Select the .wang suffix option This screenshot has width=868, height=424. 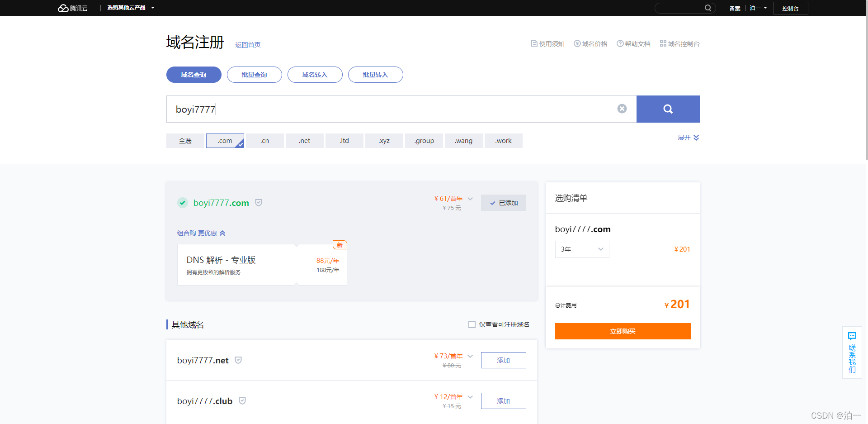pyautogui.click(x=464, y=141)
